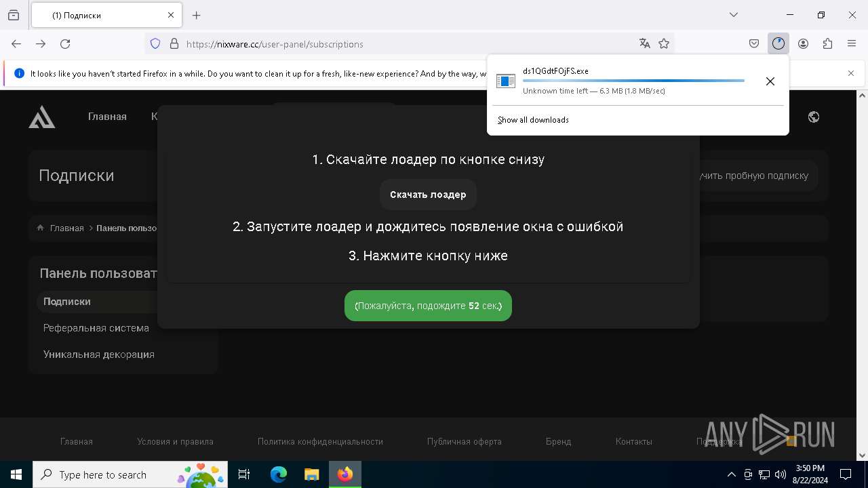
Task: Save page to Pocket
Action: point(754,44)
